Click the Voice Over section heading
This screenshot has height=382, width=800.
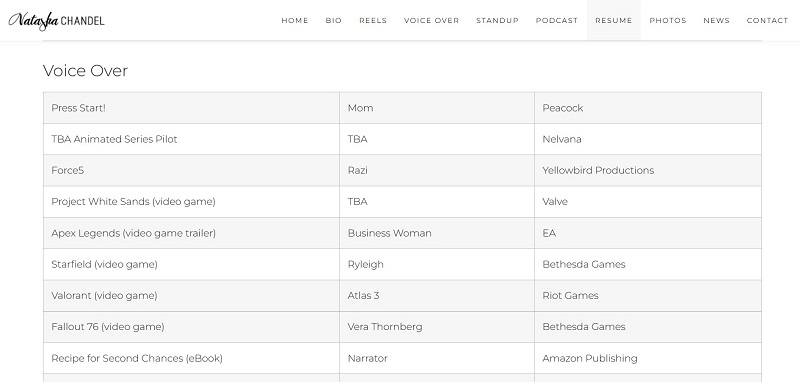(x=85, y=70)
